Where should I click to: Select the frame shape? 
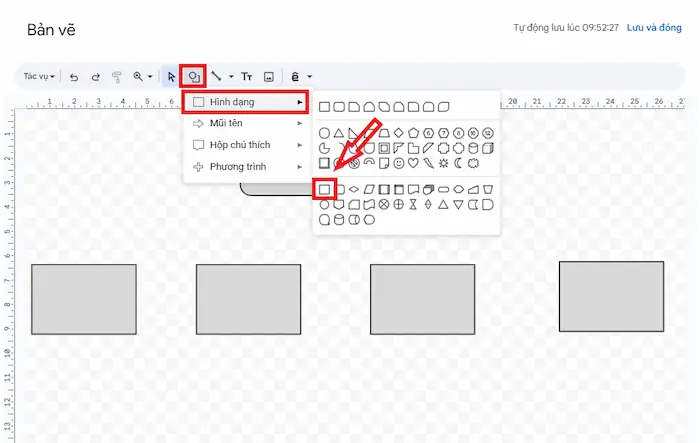click(384, 148)
